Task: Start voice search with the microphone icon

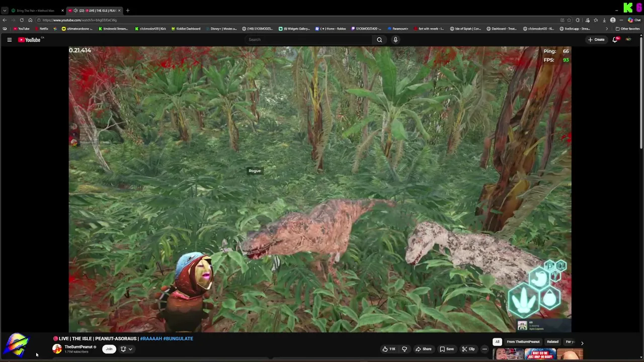Action: point(395,40)
